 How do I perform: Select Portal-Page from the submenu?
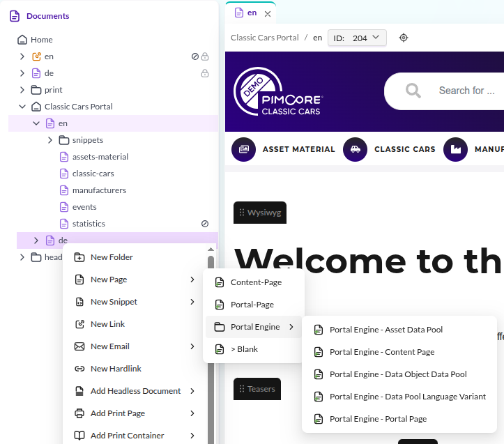tap(253, 305)
